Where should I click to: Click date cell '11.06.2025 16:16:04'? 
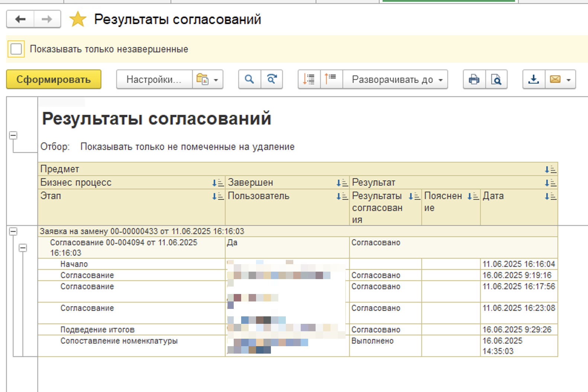coord(519,264)
